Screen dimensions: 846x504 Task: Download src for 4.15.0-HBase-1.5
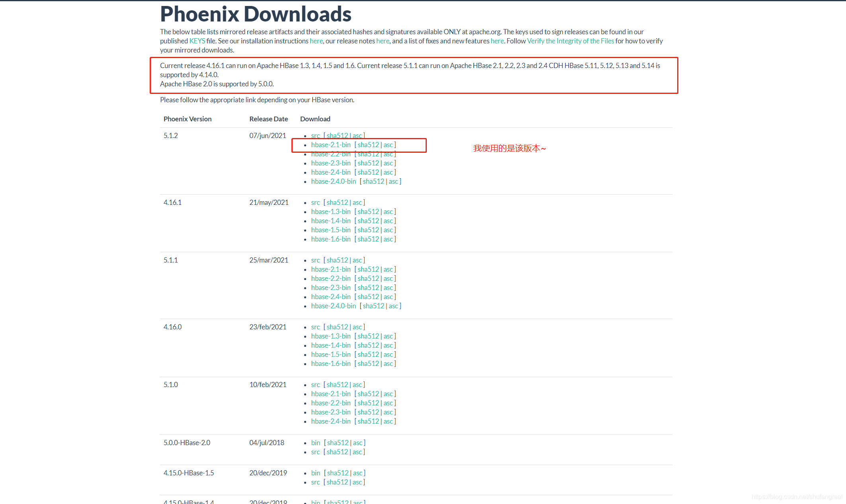315,482
